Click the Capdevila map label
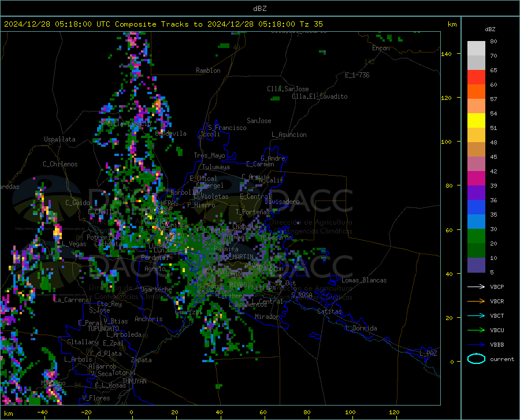The image size is (520, 420). [170, 133]
